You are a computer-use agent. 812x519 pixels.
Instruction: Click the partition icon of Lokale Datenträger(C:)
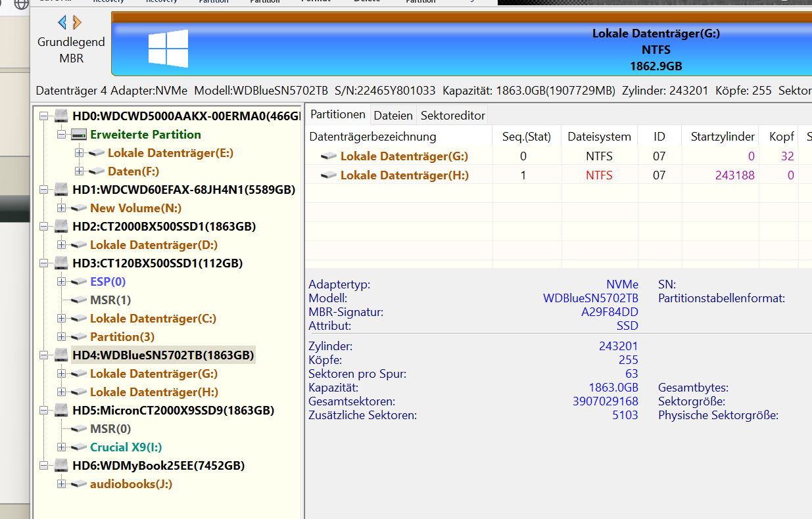(79, 319)
